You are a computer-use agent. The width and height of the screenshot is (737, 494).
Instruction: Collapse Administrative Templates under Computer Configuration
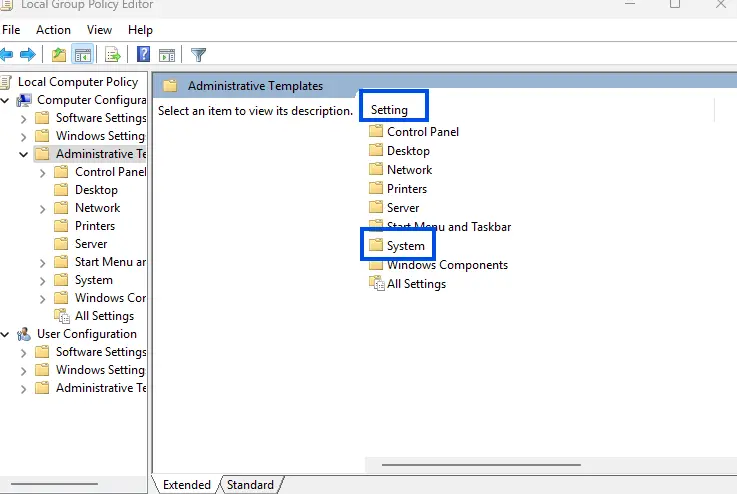coord(24,154)
